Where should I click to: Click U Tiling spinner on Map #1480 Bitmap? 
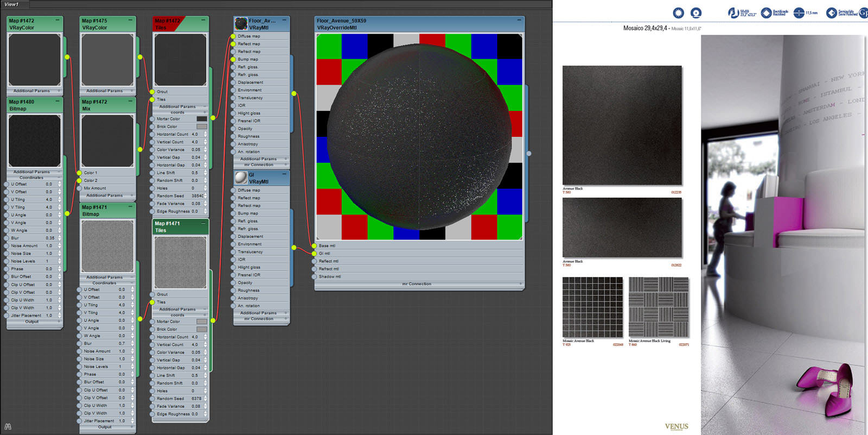click(60, 199)
